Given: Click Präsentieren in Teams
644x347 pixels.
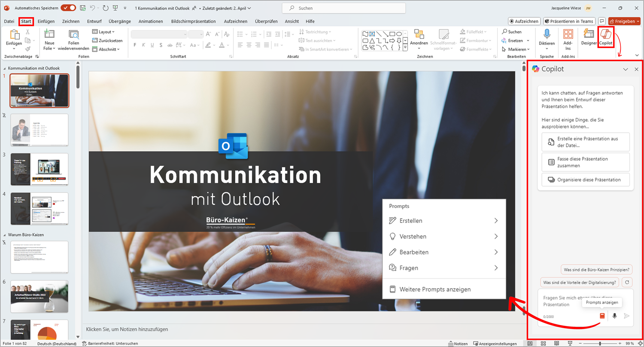Looking at the screenshot, I should click(x=570, y=21).
